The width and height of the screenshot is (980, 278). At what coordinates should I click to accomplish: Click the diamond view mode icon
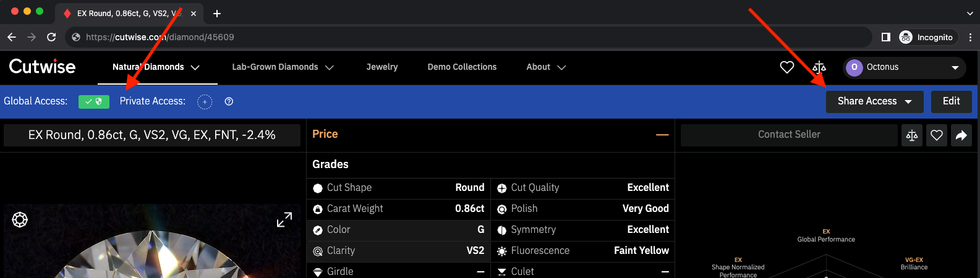coord(20,219)
